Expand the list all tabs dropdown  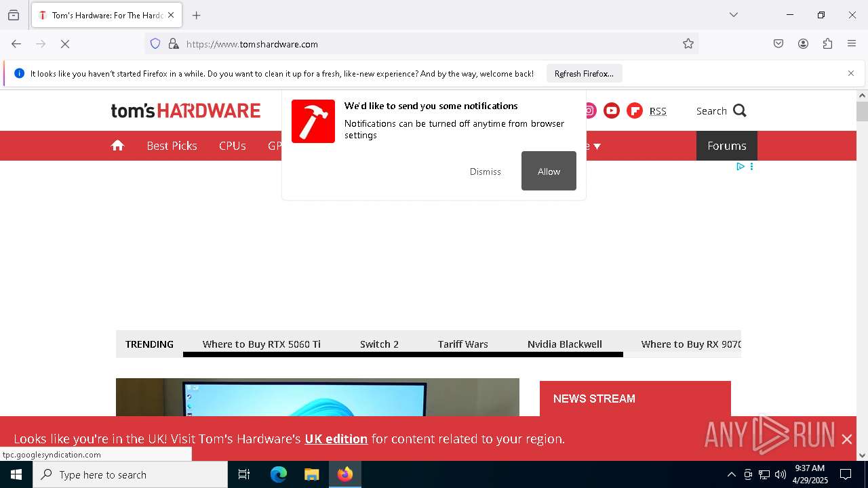[x=734, y=15]
